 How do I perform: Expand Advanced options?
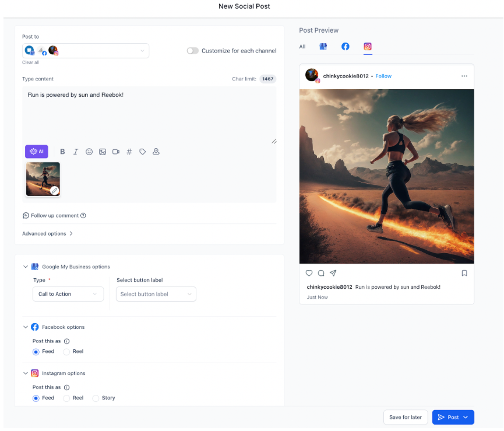(x=47, y=234)
